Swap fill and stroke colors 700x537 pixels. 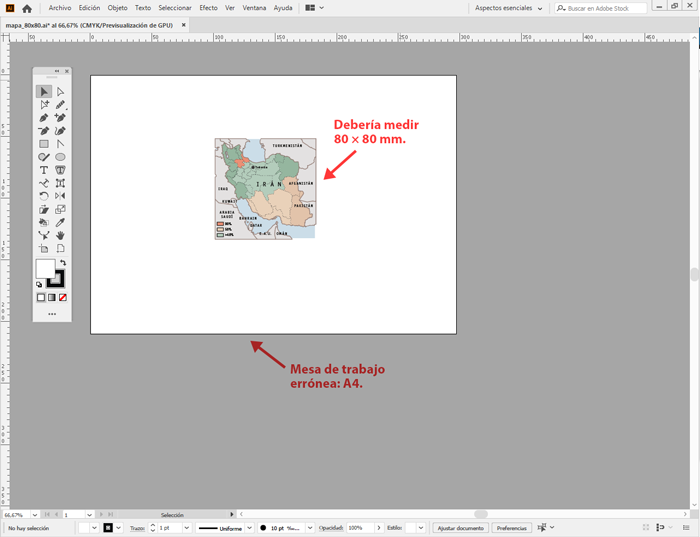click(x=62, y=263)
